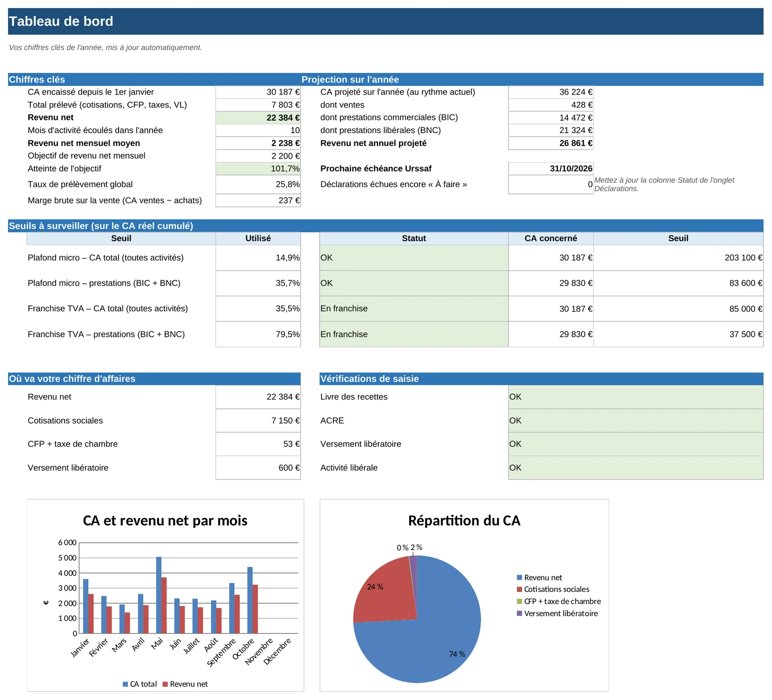Select the 14,9% Plafond micro CA total cell

point(258,258)
